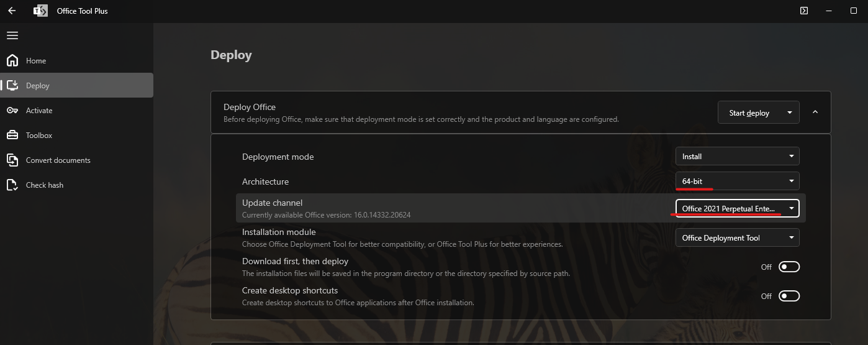Open the Deployment mode Install dropdown
Image resolution: width=868 pixels, height=345 pixels.
737,157
